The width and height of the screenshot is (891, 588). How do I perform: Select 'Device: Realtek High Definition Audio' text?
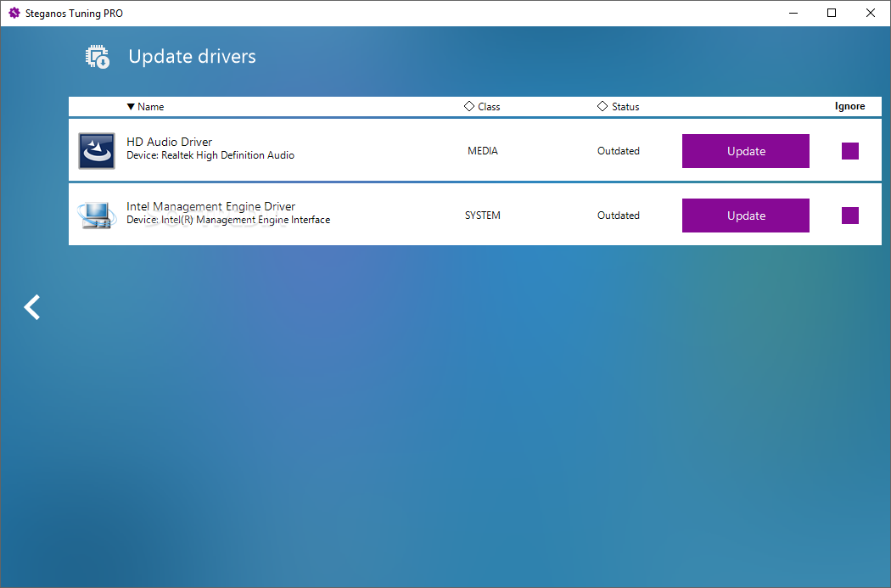(210, 155)
